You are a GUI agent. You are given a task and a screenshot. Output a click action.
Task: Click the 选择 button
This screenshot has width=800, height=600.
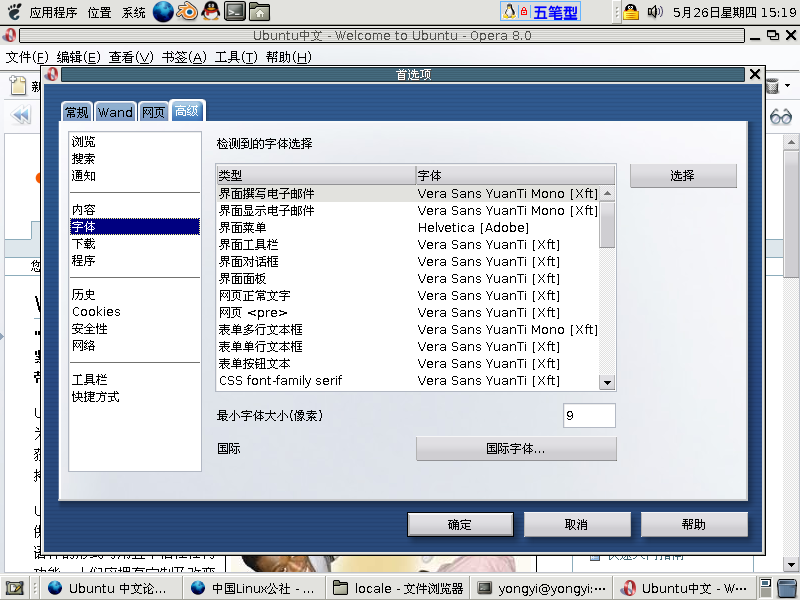tap(683, 176)
